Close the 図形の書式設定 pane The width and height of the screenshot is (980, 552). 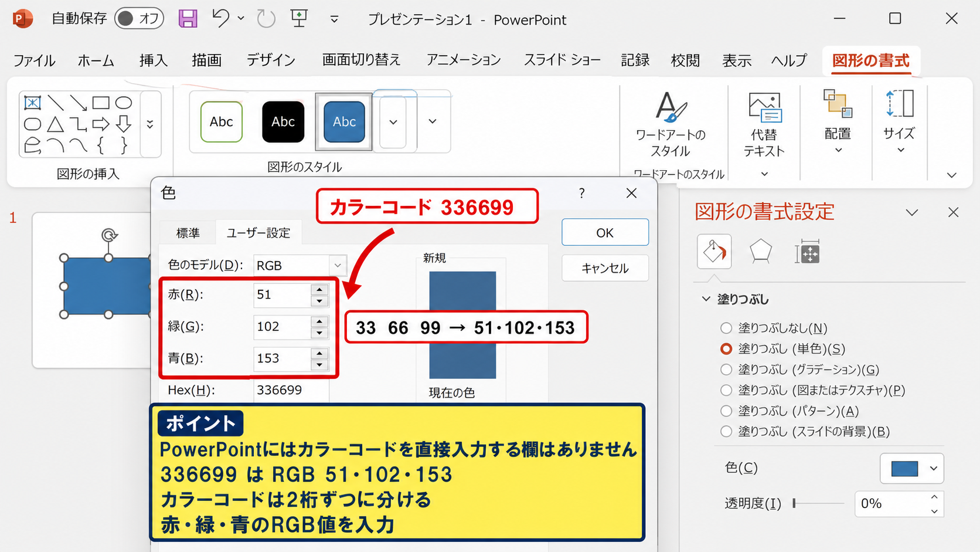tap(954, 212)
